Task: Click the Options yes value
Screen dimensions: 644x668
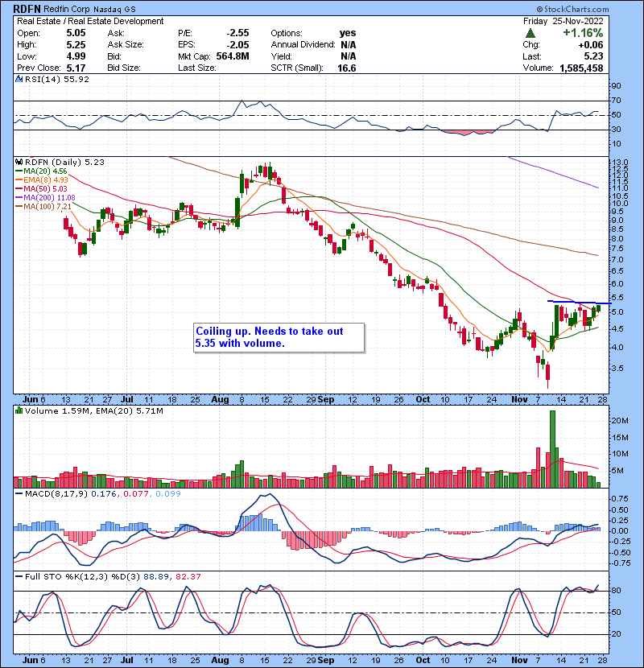Action: tap(348, 33)
